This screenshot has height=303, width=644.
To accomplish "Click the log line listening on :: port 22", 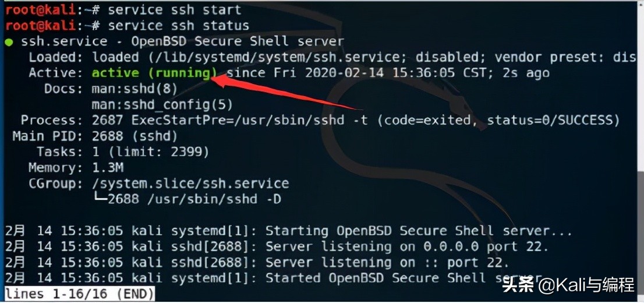I will [257, 262].
